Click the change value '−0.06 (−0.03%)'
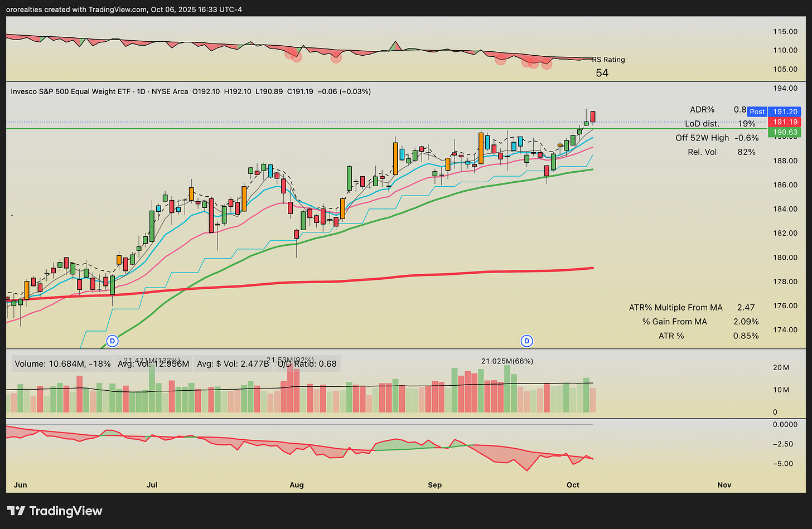Viewport: 812px width, 529px height. click(344, 91)
